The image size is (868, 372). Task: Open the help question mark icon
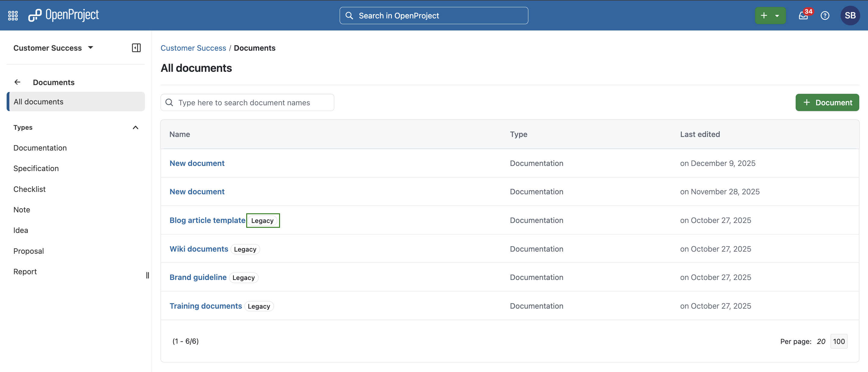click(x=825, y=15)
